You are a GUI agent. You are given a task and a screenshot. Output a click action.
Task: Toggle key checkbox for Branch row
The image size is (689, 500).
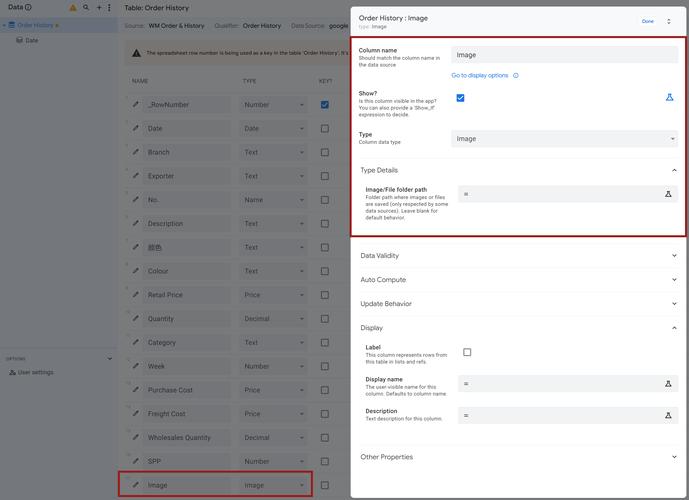[325, 152]
